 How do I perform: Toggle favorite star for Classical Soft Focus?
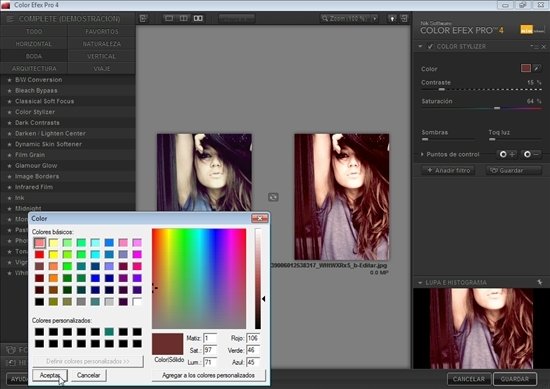pyautogui.click(x=9, y=101)
